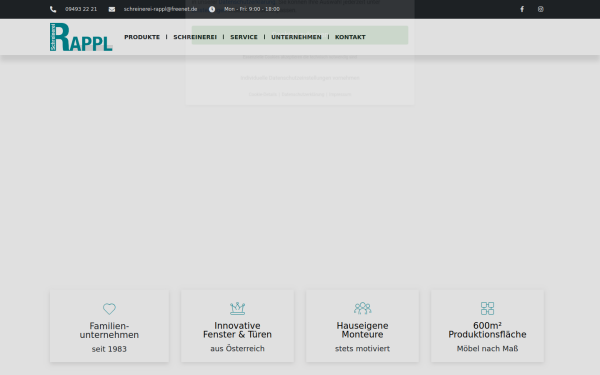
Task: Click the 'Mon - Fri: 9:00 - 18:00' text
Action: pos(252,9)
